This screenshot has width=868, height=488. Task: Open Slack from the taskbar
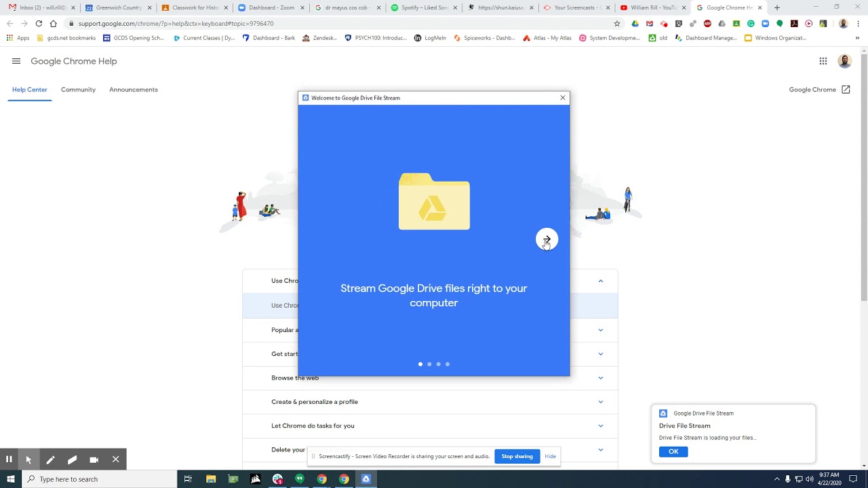point(277,479)
